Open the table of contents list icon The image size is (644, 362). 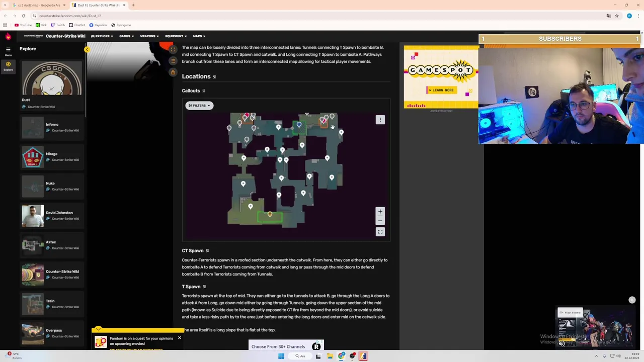point(173,61)
